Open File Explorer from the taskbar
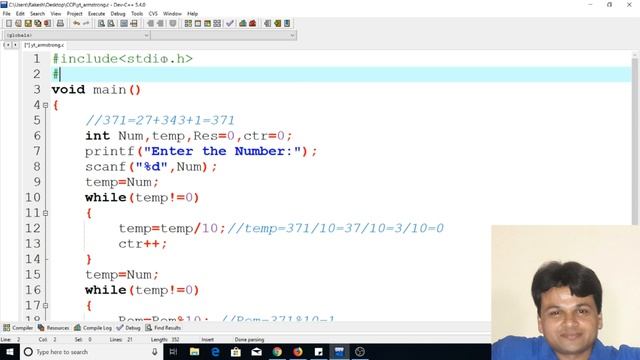Viewport: 640px width, 360px height. tap(194, 352)
